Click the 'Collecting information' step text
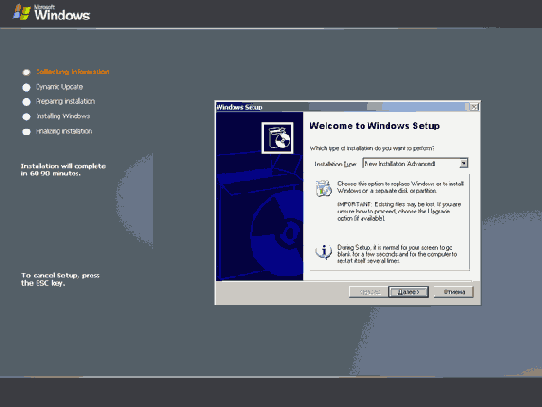The width and height of the screenshot is (542, 407). 73,72
